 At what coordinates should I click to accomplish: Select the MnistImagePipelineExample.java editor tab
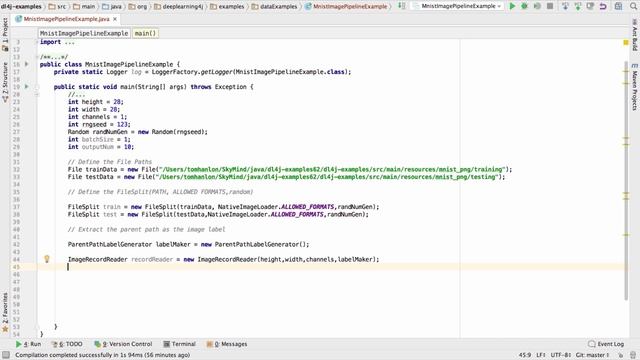(66, 19)
